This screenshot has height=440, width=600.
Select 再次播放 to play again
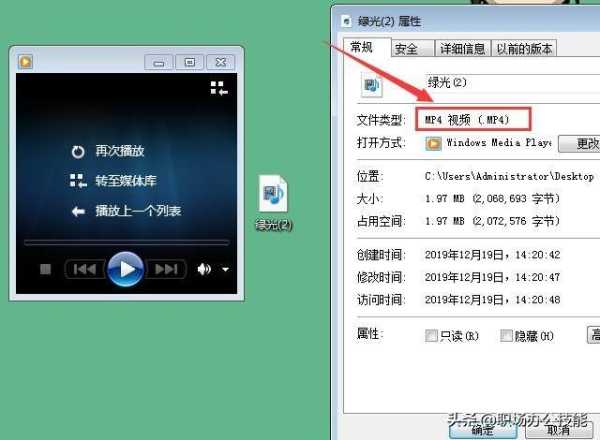click(x=120, y=151)
